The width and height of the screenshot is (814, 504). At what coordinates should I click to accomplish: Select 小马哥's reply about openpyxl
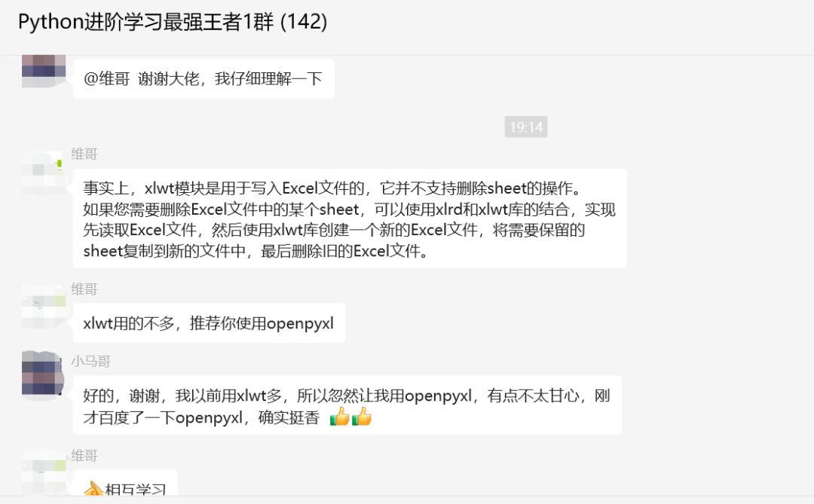pyautogui.click(x=347, y=405)
